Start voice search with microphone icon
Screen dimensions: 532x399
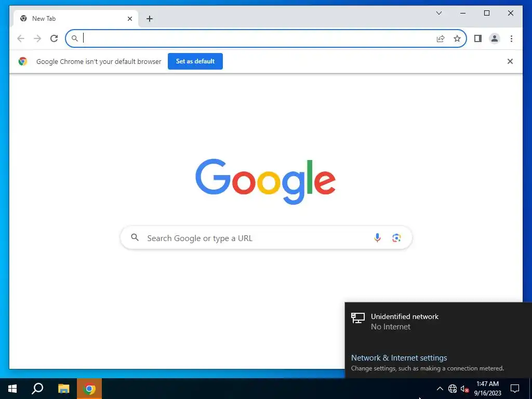[377, 238]
